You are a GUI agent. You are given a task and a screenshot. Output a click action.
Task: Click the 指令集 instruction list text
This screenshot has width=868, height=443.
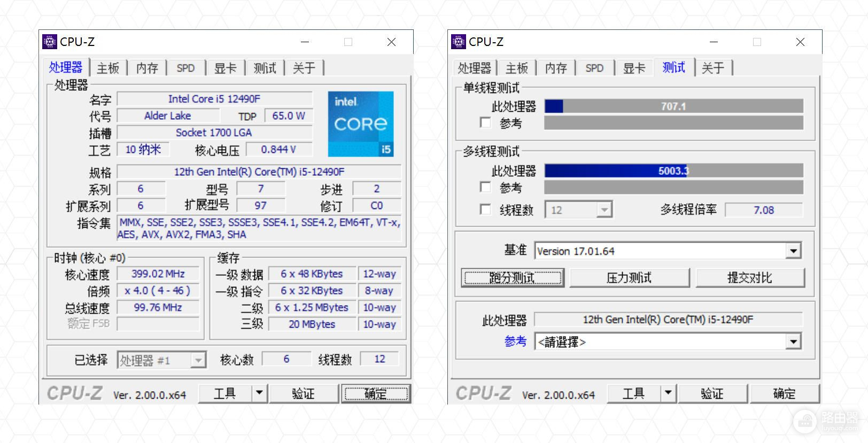pos(259,228)
